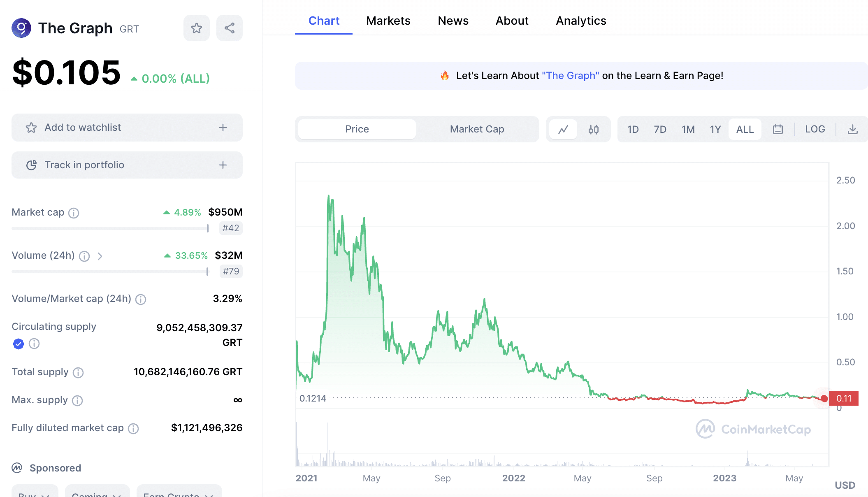Switch to the Analytics tab
This screenshot has width=868, height=497.
click(581, 21)
